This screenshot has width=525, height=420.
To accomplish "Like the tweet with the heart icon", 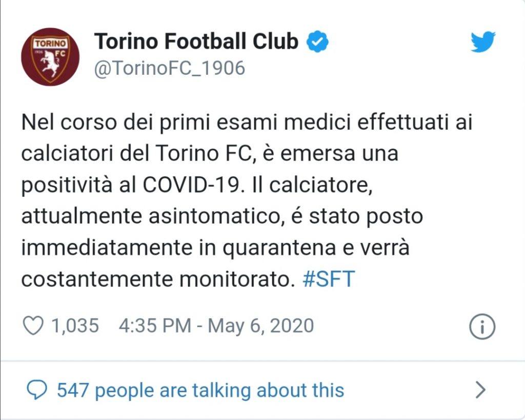I will (33, 326).
